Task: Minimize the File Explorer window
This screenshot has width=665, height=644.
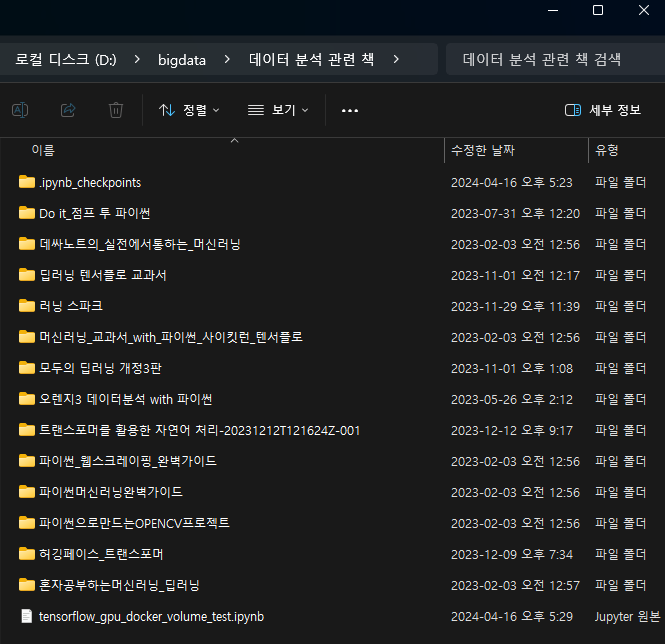Action: tap(553, 10)
